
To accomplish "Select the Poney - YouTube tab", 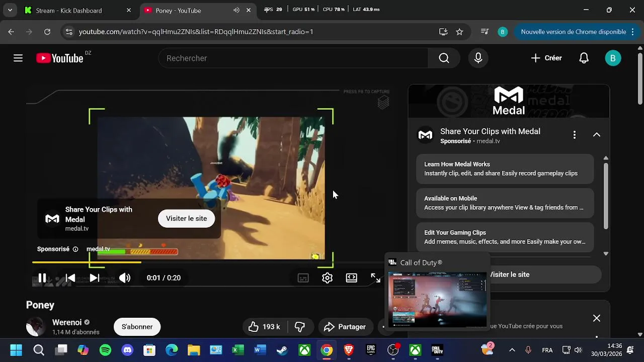I will pos(190,10).
